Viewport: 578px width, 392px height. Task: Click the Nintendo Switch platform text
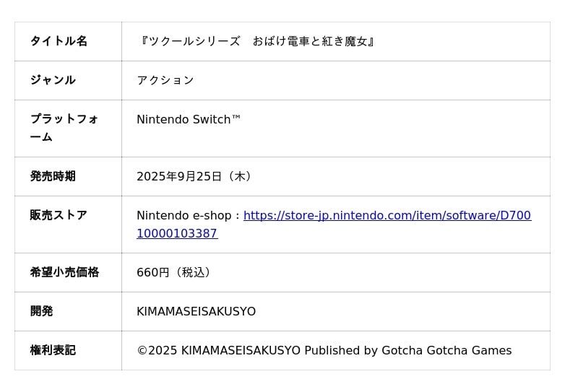coord(189,119)
